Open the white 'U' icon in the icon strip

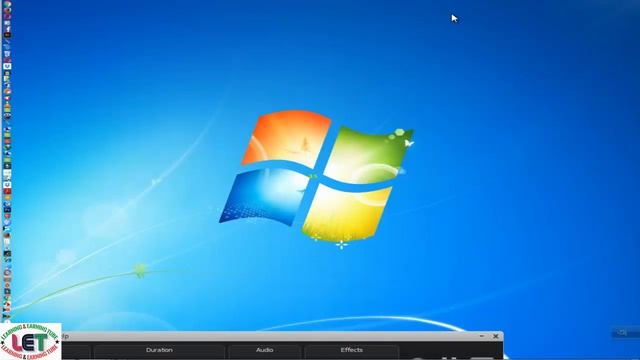(x=7, y=66)
